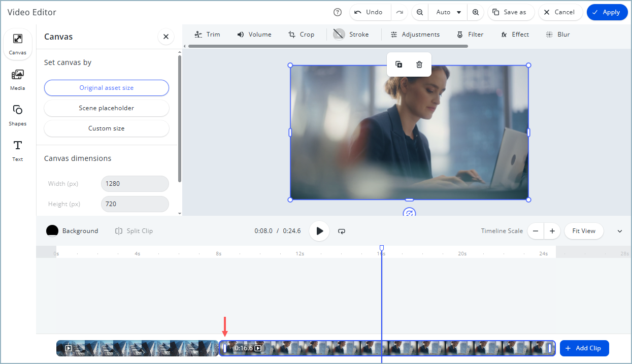Expand the timeline options chevron
Image resolution: width=632 pixels, height=364 pixels.
619,231
